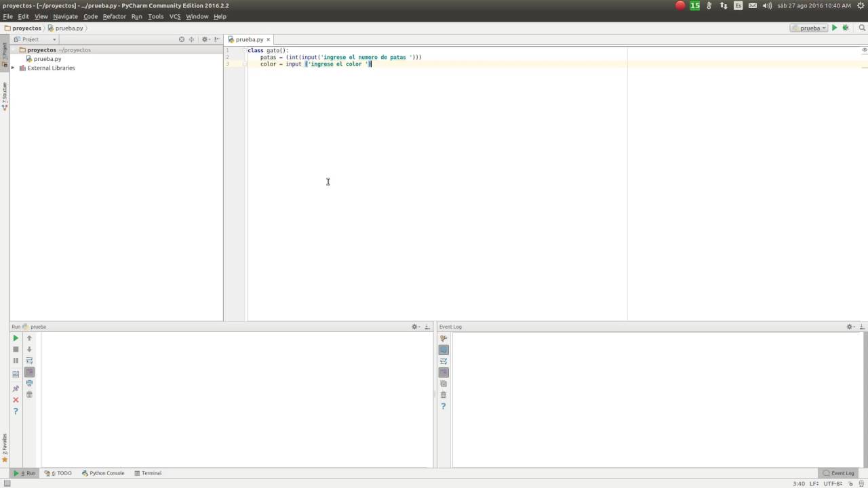Change LF line separator in status bar

point(814,484)
